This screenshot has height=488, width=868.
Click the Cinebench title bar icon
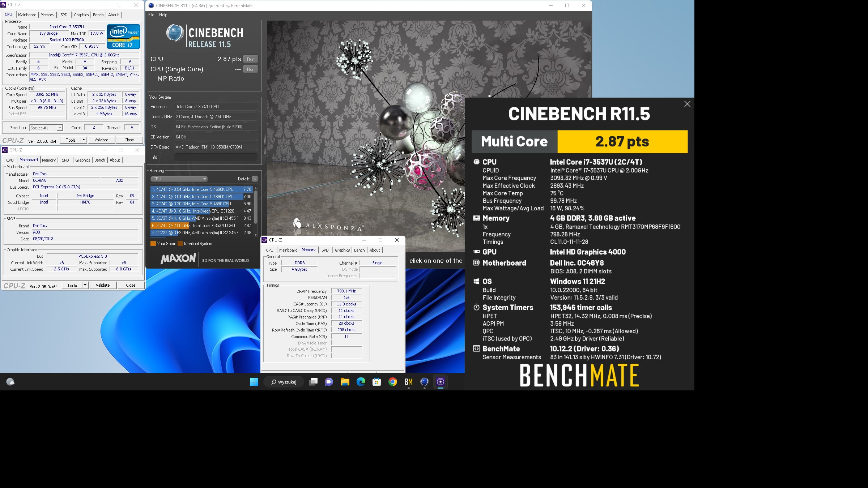click(x=151, y=5)
